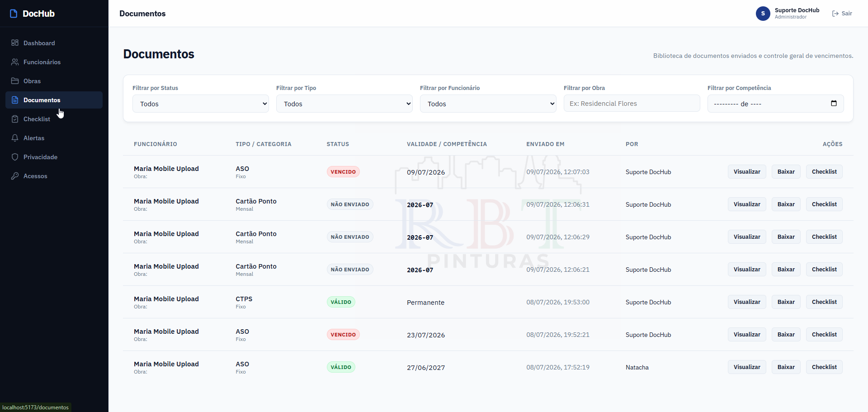This screenshot has height=412, width=868.
Task: Open the calendar picker icon in Competência filter
Action: (x=834, y=104)
